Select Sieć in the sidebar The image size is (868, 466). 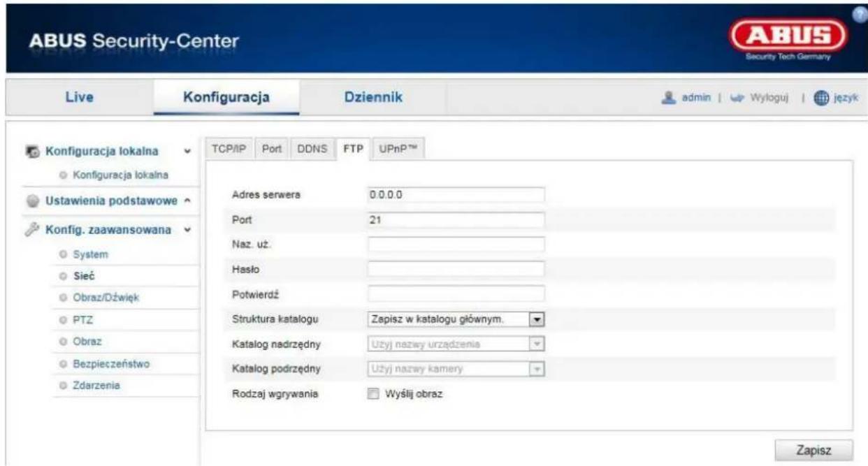point(85,277)
